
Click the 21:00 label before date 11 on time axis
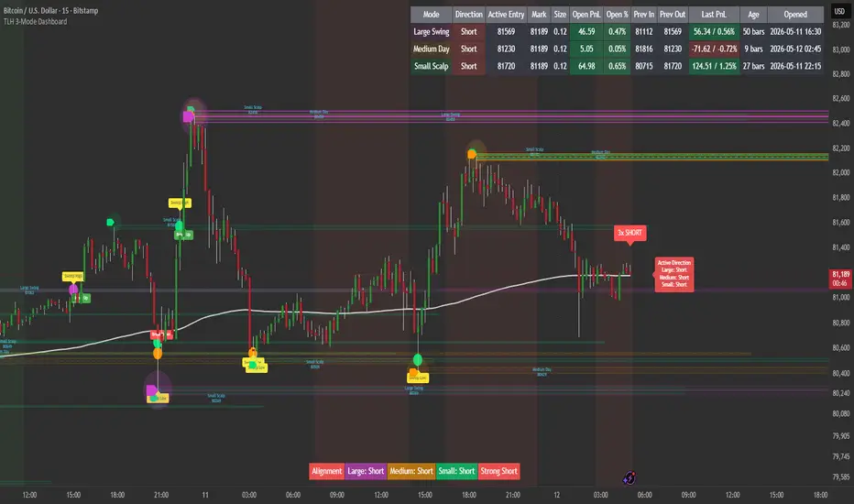point(161,495)
